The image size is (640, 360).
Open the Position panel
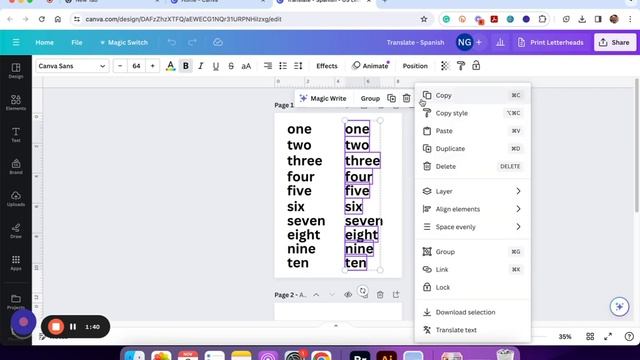[x=415, y=66]
